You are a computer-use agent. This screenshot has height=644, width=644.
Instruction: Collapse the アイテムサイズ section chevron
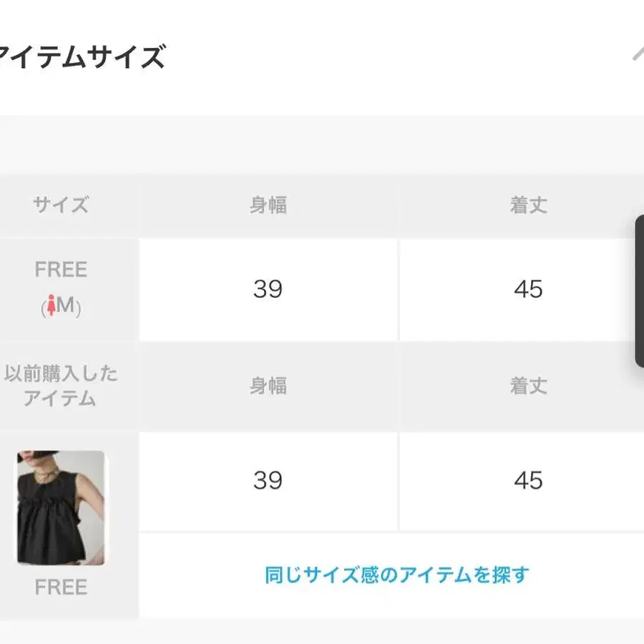[638, 54]
